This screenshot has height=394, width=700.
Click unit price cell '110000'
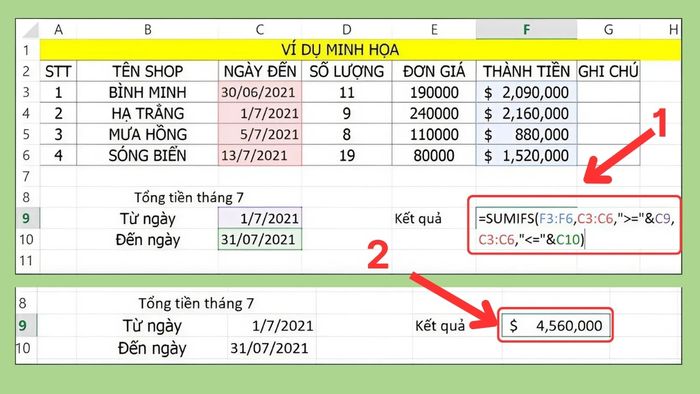coord(434,134)
